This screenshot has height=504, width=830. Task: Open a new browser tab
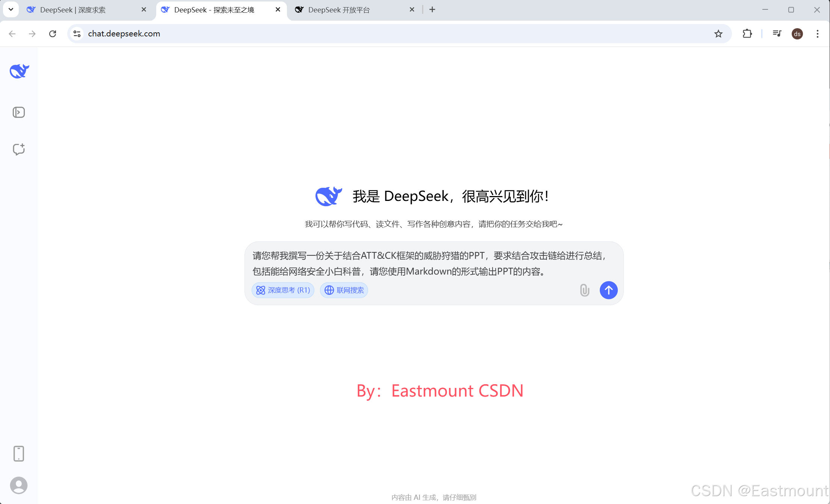[432, 10]
